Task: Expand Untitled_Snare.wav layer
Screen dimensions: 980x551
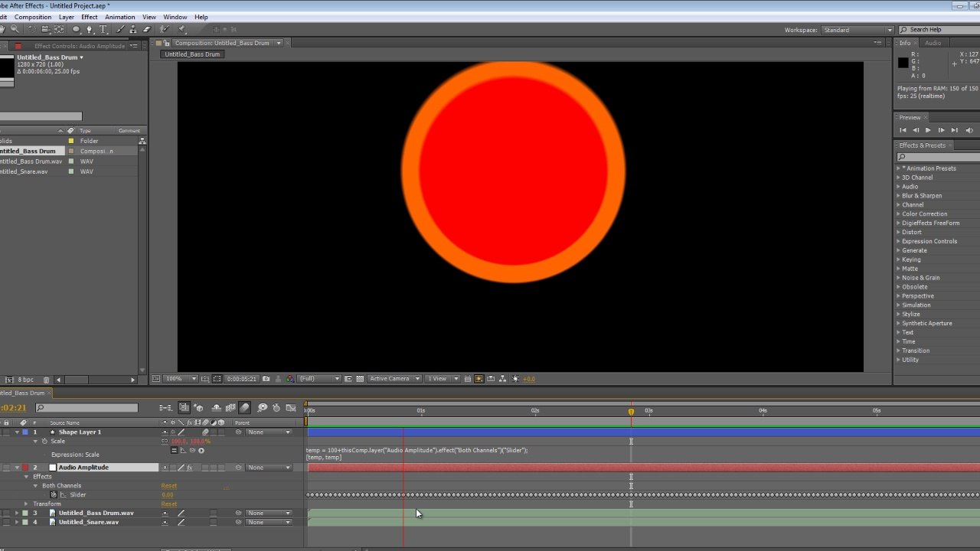Action: coord(17,523)
